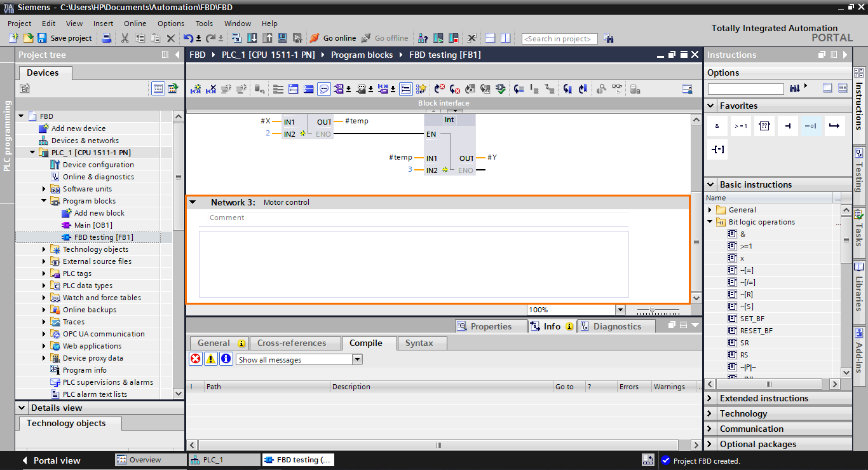The width and height of the screenshot is (868, 470).
Task: Click the Undo arrow icon
Action: pos(189,38)
